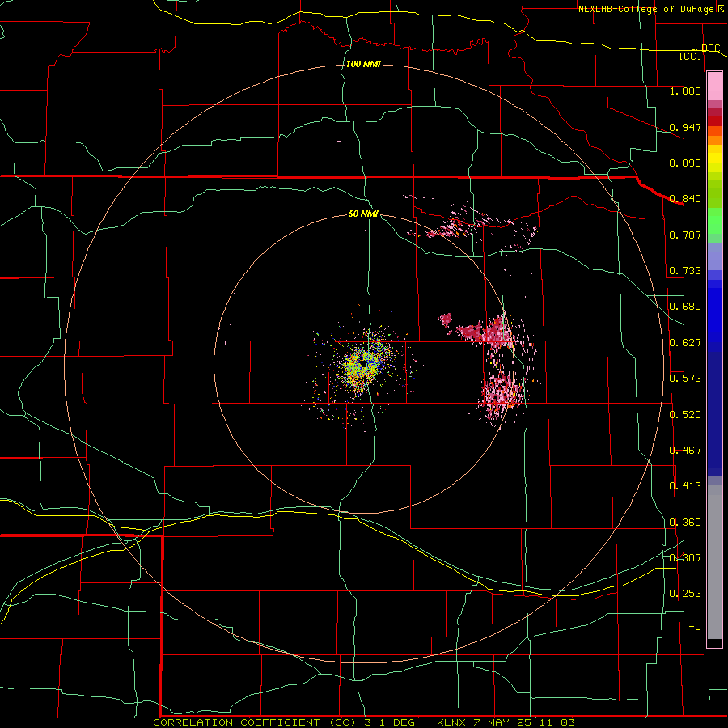The height and width of the screenshot is (728, 728).
Task: Pick the 0.733 scale value
Action: (685, 271)
